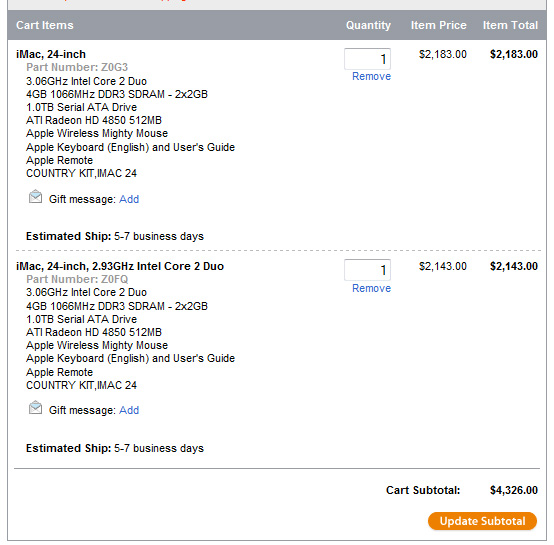Viewport: 554px width, 545px height.
Task: Click gift envelope icon for Z0G3 iMac
Action: (x=35, y=197)
